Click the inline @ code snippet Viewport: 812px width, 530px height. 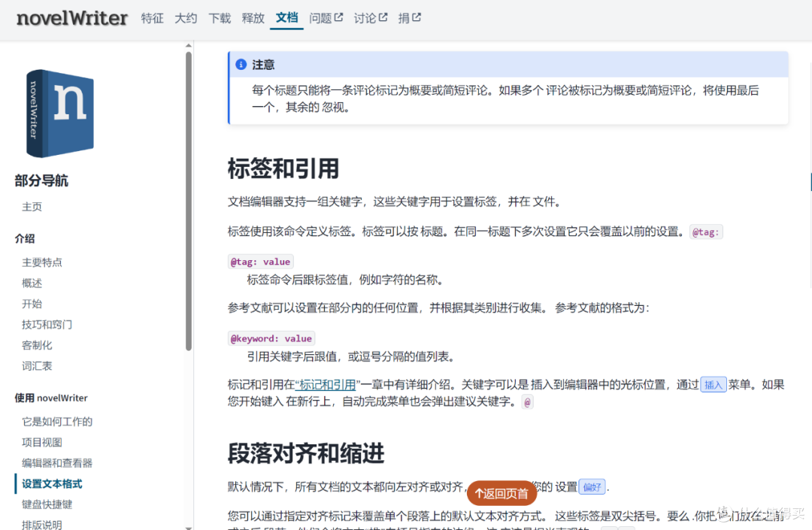[x=527, y=401]
